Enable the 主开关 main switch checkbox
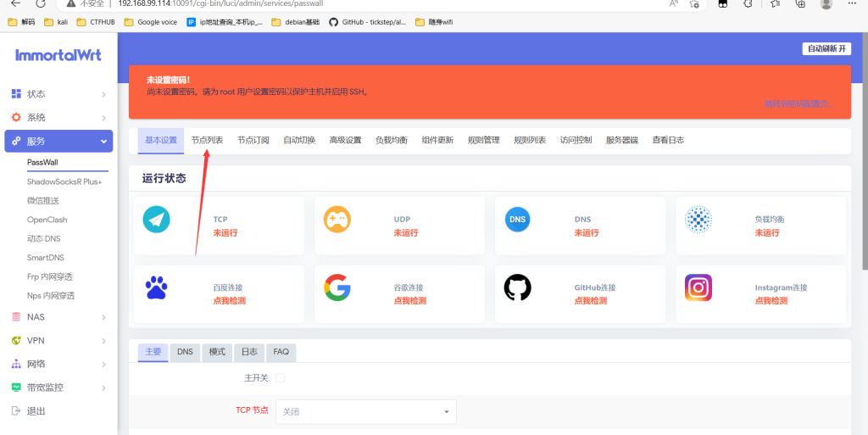The width and height of the screenshot is (868, 435). pyautogui.click(x=280, y=377)
